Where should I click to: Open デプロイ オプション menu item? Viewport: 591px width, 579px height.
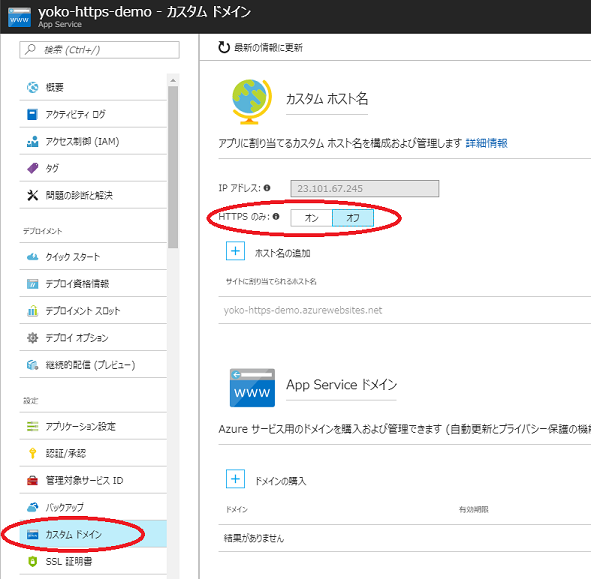[93, 338]
